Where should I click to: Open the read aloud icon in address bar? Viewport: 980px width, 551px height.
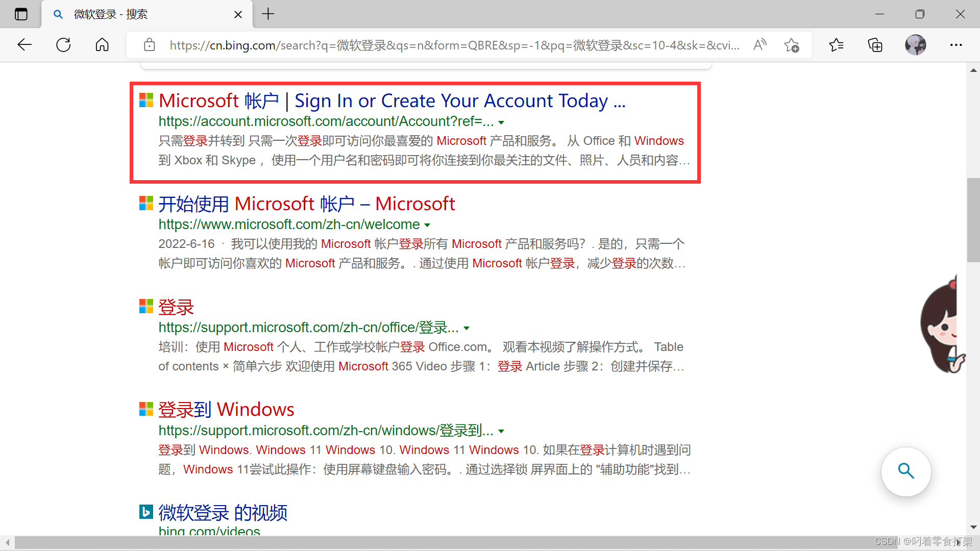[759, 45]
